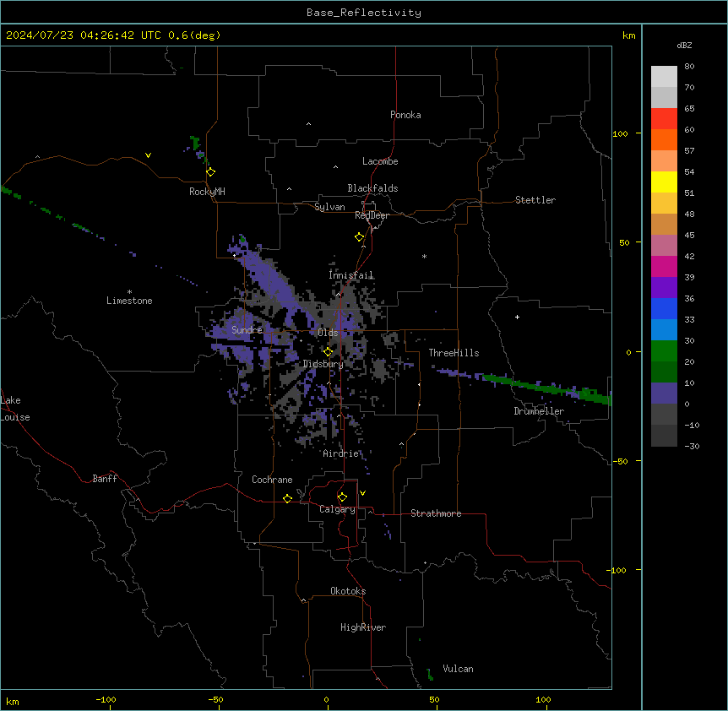Click the Innisfail label
Screen dimensions: 728x711
tap(351, 275)
